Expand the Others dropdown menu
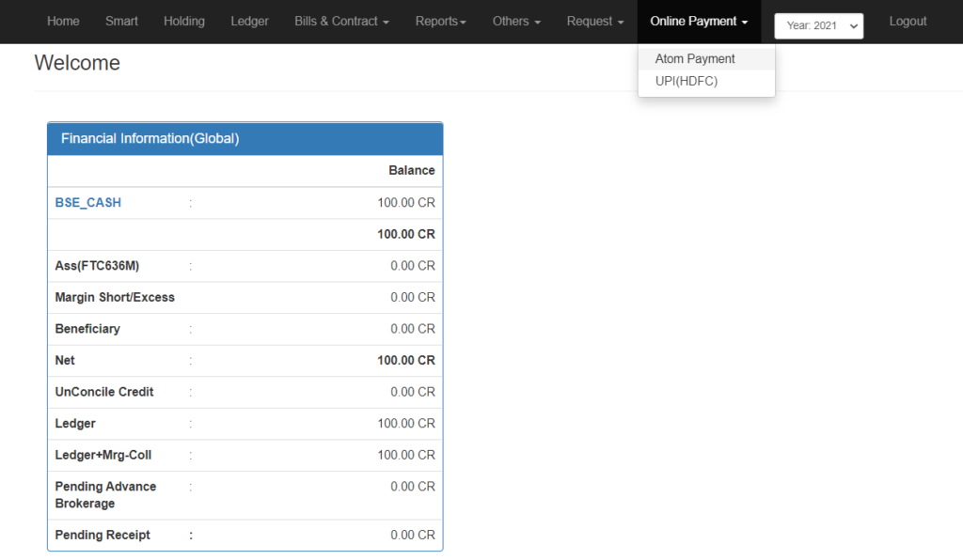The width and height of the screenshot is (963, 560). [x=516, y=22]
